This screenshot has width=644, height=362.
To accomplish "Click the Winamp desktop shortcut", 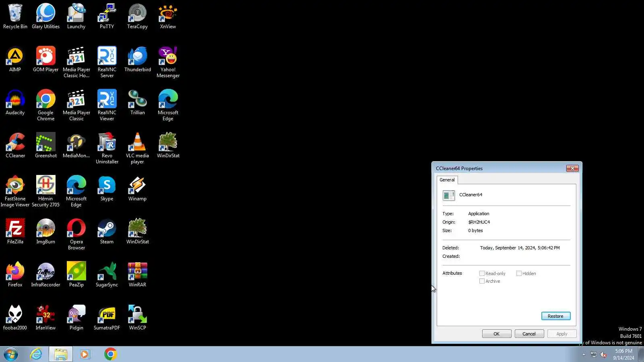I will point(137,189).
